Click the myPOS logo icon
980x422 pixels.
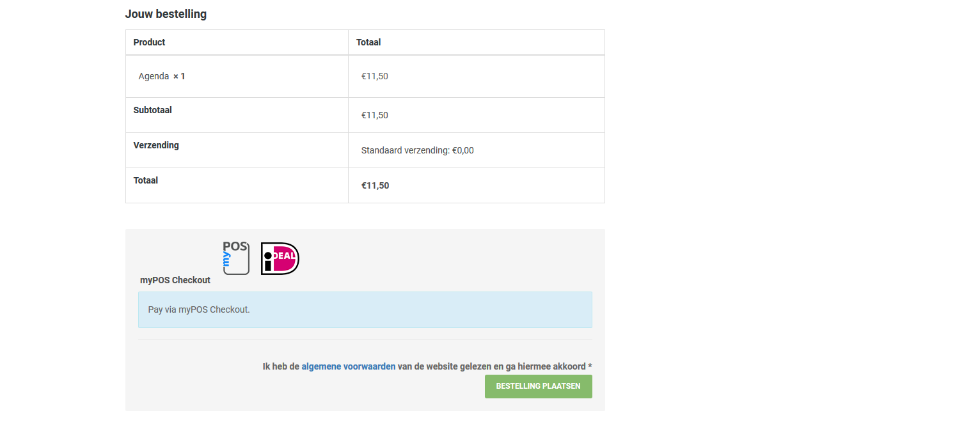[x=235, y=258]
